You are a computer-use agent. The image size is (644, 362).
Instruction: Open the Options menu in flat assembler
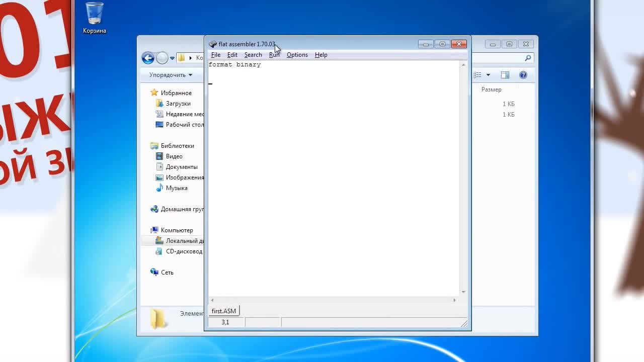[x=297, y=55]
